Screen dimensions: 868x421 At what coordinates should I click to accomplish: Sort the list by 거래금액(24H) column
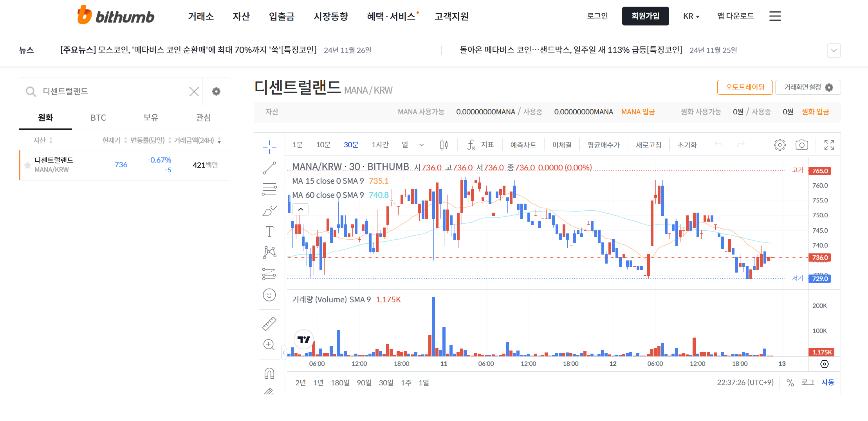[x=198, y=140]
